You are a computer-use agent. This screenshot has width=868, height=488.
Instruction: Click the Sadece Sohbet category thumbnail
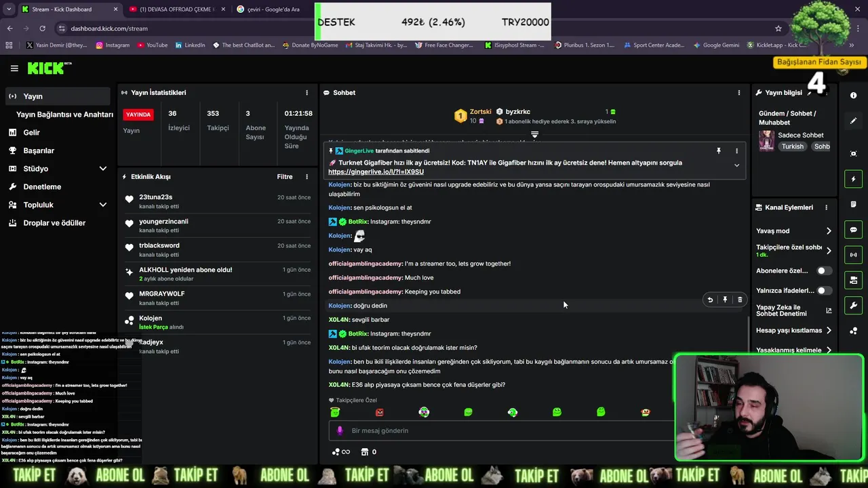click(x=766, y=140)
